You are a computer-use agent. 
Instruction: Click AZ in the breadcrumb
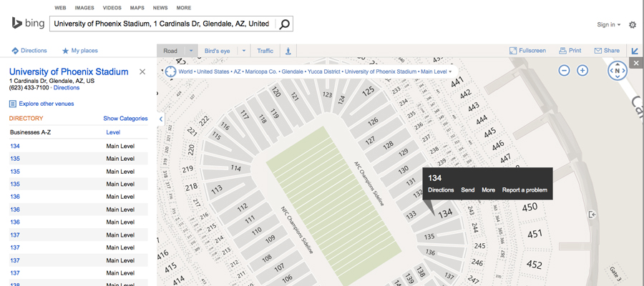point(238,71)
